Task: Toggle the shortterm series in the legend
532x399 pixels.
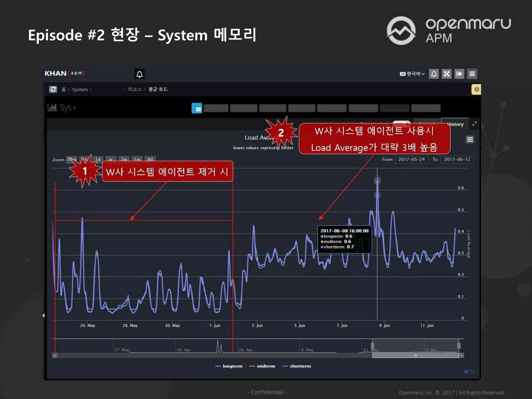Action: coord(296,366)
